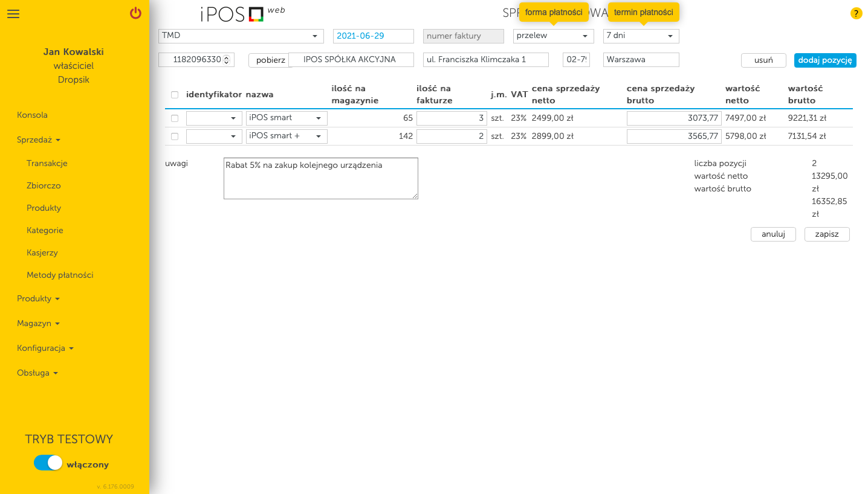Image resolution: width=868 pixels, height=494 pixels.
Task: Click the iPOS web logo
Action: 236,13
